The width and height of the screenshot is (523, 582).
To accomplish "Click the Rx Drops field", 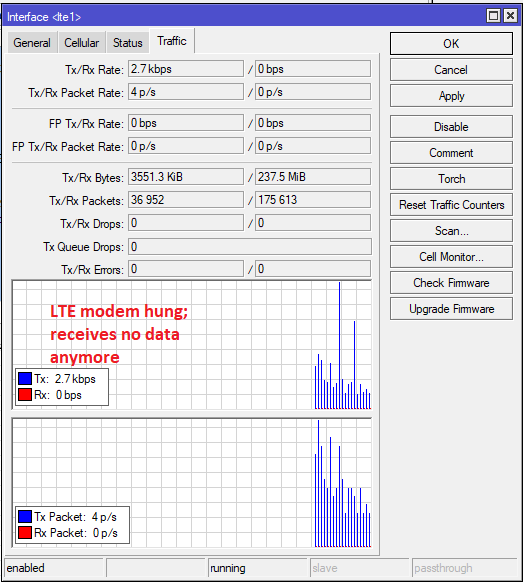I will point(313,223).
